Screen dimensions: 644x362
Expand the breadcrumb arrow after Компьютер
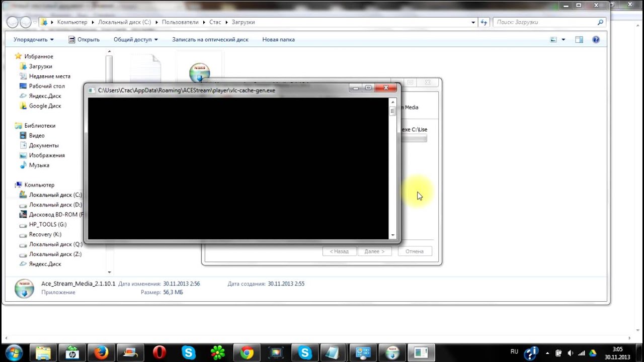click(92, 22)
